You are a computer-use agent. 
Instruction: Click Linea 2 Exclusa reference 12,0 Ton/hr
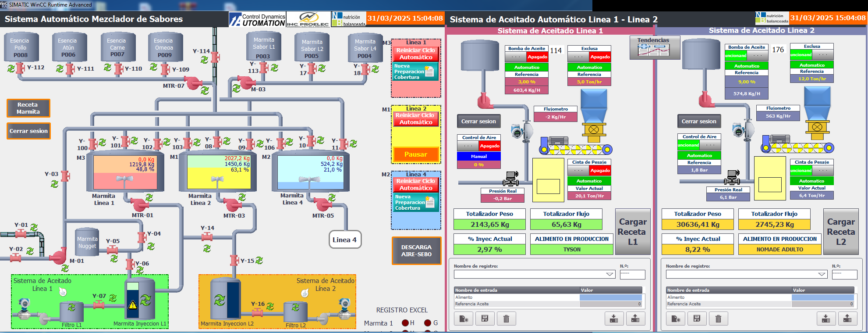pyautogui.click(x=812, y=79)
